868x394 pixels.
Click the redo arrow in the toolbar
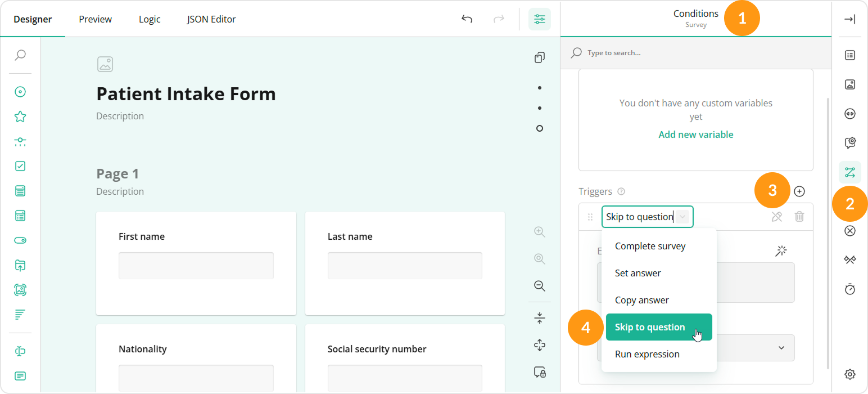point(499,19)
